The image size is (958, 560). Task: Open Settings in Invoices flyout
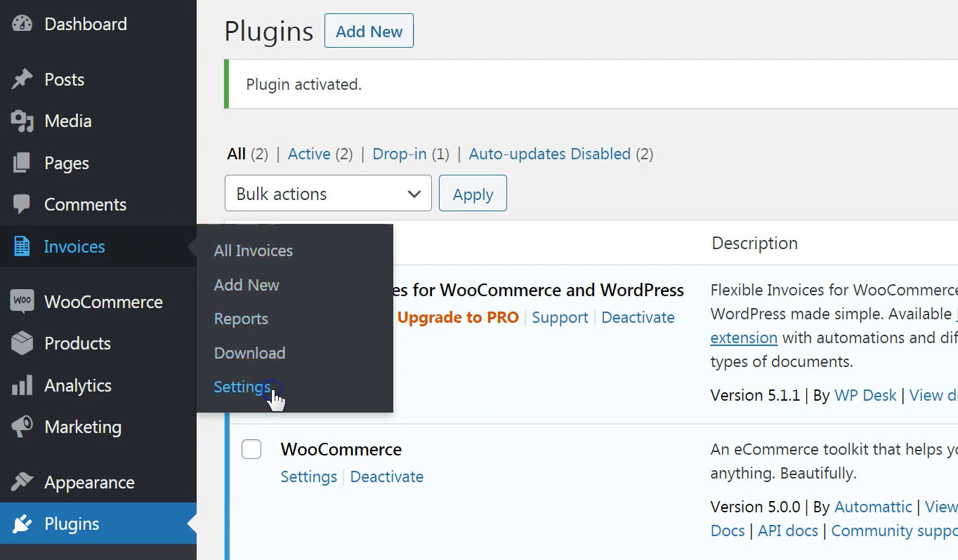click(242, 387)
